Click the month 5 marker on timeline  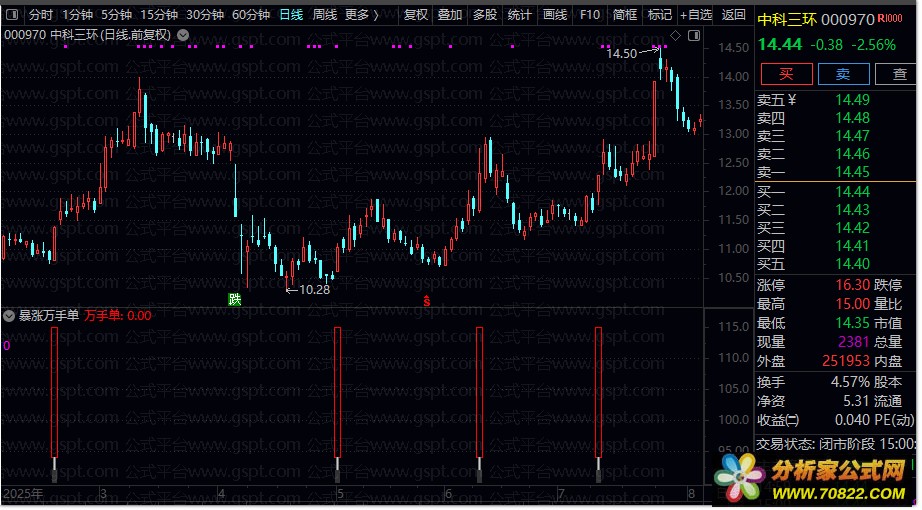(340, 494)
